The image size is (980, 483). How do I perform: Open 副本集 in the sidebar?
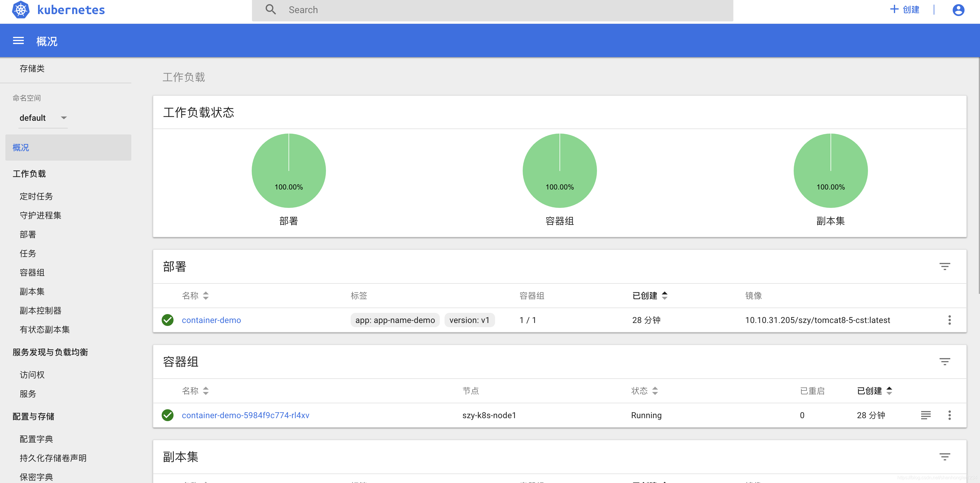[x=32, y=292]
